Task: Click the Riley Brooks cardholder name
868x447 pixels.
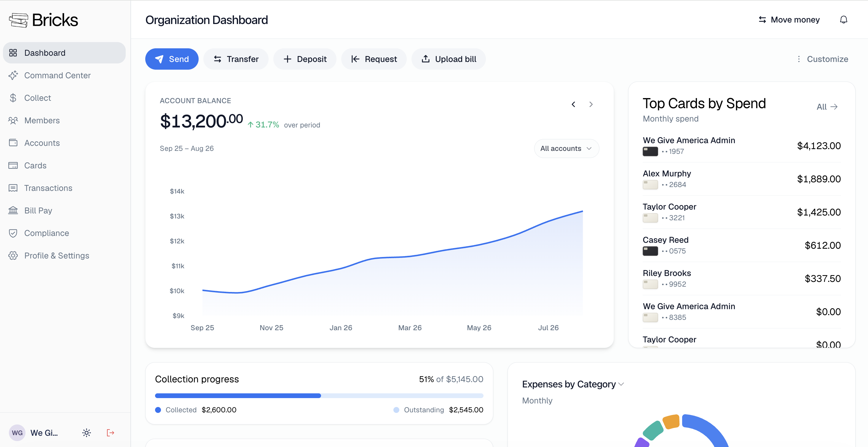Action: click(666, 273)
